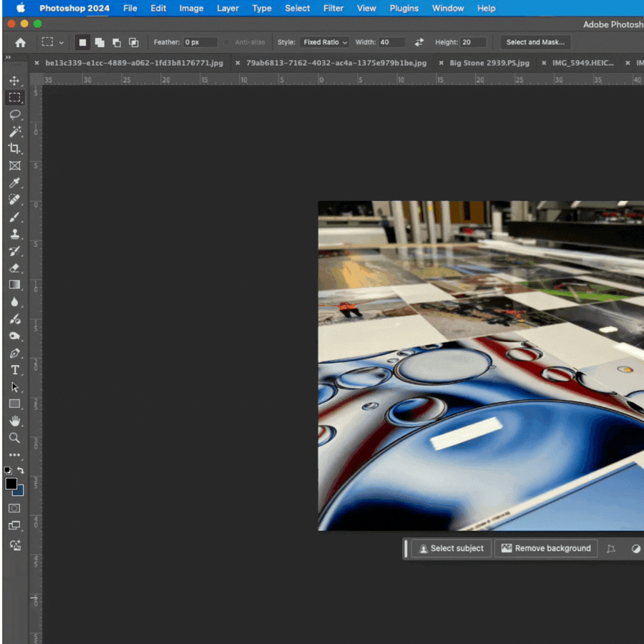
Task: Select the Clone Stamp tool
Action: click(15, 234)
